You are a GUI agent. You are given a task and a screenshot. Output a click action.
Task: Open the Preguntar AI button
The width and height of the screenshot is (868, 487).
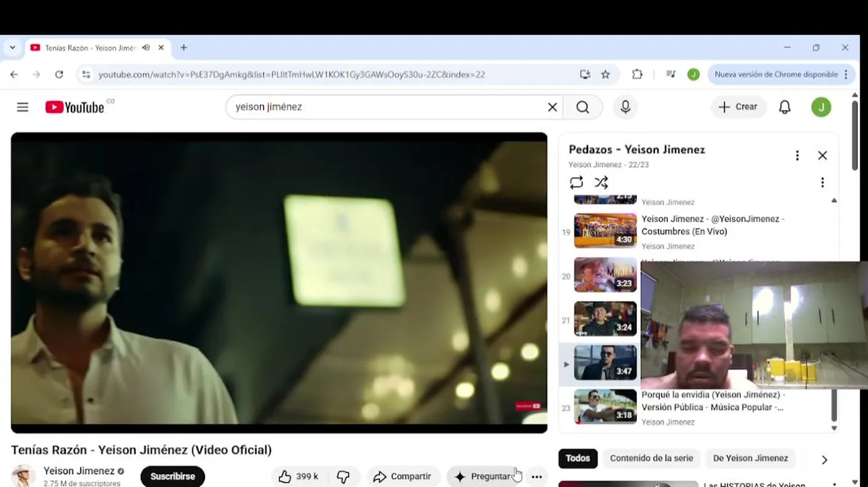coord(484,477)
